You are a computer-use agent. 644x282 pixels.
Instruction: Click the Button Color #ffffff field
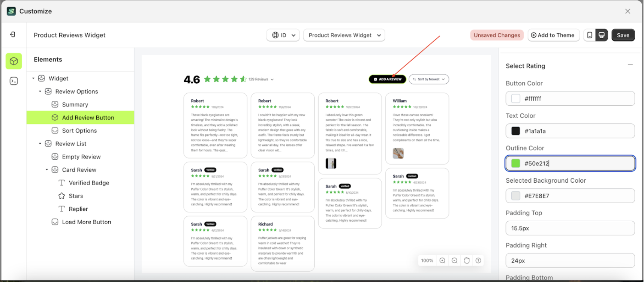(570, 99)
